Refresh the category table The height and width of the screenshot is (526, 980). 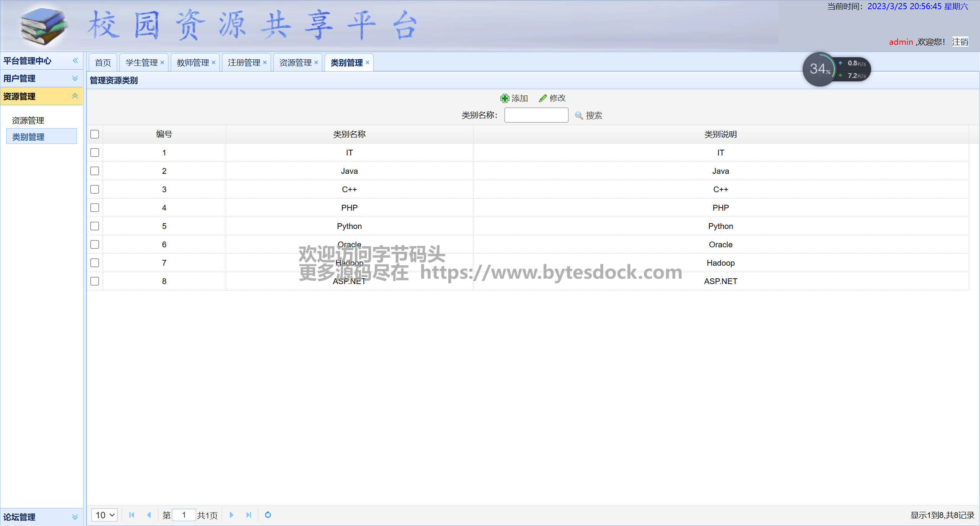point(268,515)
